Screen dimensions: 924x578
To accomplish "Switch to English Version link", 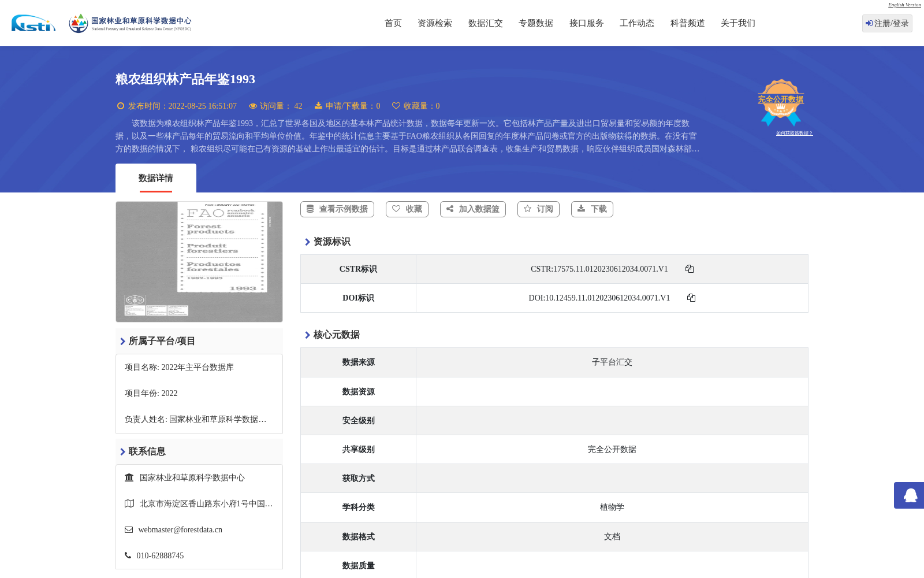I will click(904, 5).
